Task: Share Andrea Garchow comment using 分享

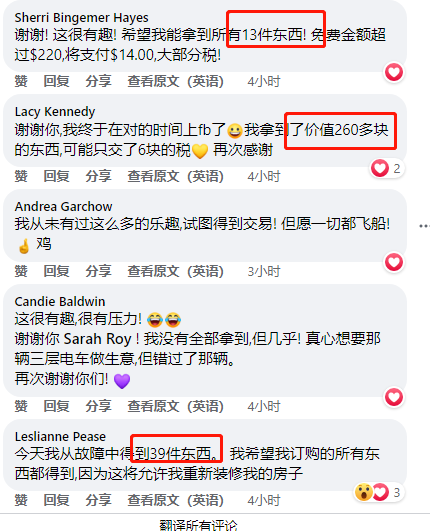Action: pyautogui.click(x=98, y=271)
